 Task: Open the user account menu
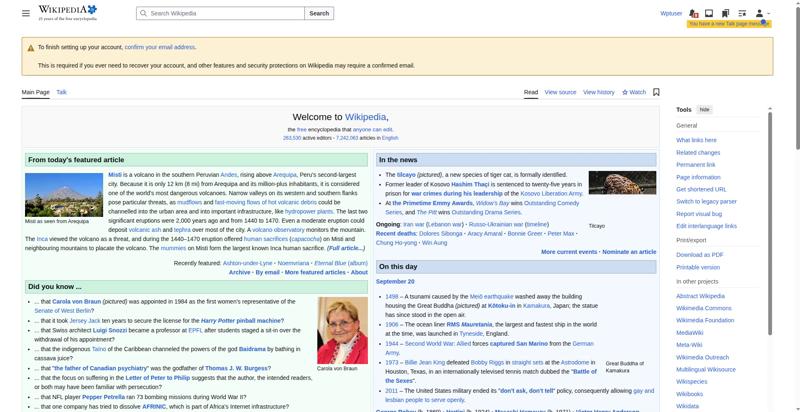pyautogui.click(x=762, y=13)
